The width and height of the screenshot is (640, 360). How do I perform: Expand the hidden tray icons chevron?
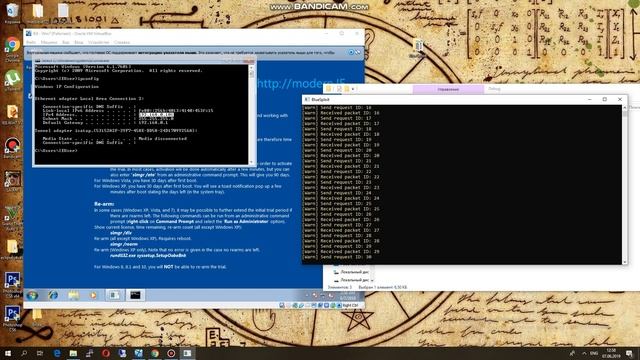[x=584, y=353]
